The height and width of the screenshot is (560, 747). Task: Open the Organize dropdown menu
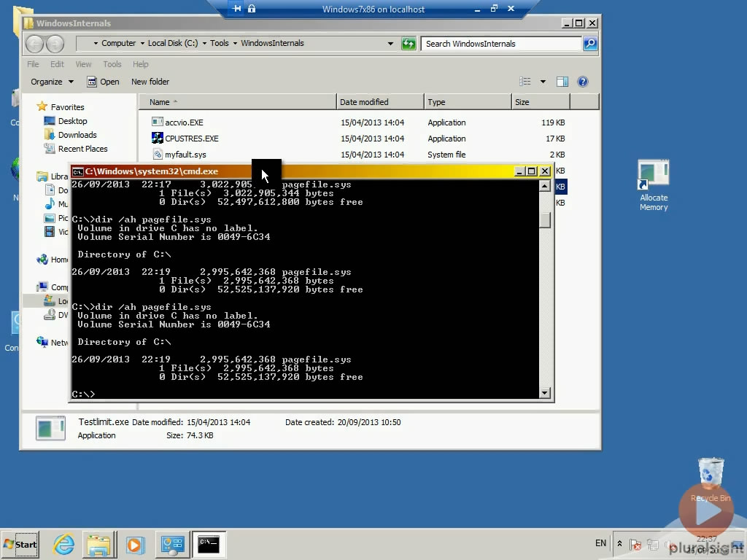click(52, 82)
